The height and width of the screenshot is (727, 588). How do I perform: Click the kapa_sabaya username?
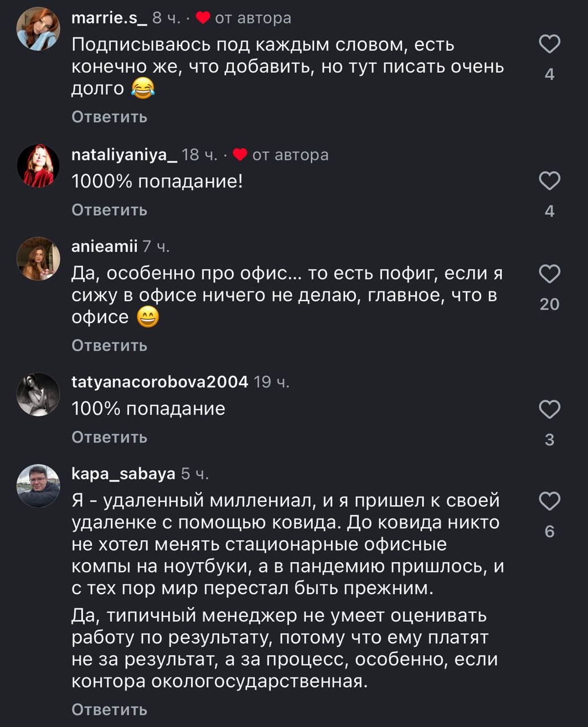click(x=123, y=474)
